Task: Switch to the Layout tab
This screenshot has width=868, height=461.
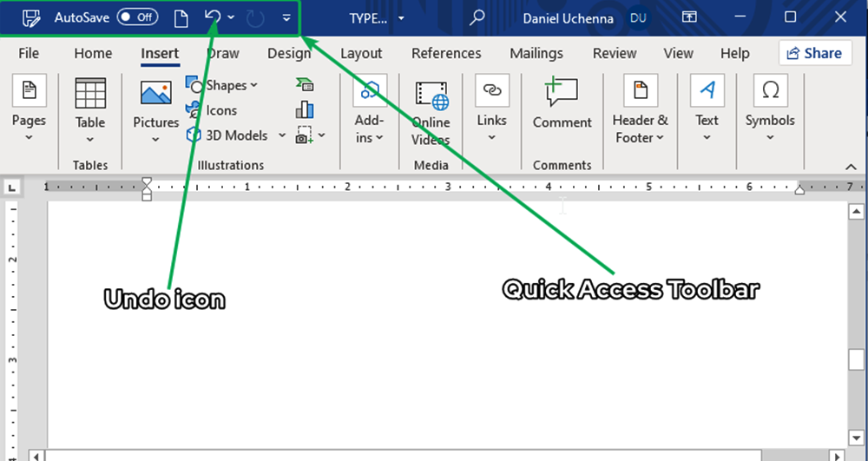Action: [x=361, y=53]
